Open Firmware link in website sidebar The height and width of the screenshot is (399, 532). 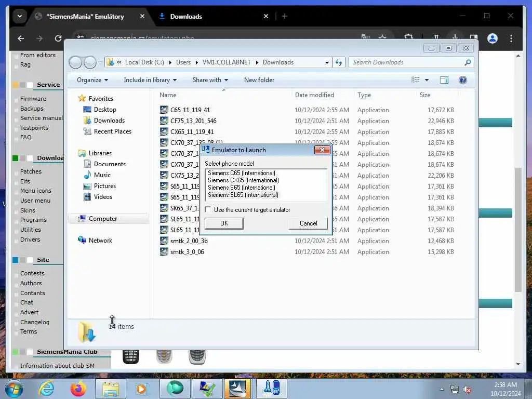pyautogui.click(x=33, y=99)
